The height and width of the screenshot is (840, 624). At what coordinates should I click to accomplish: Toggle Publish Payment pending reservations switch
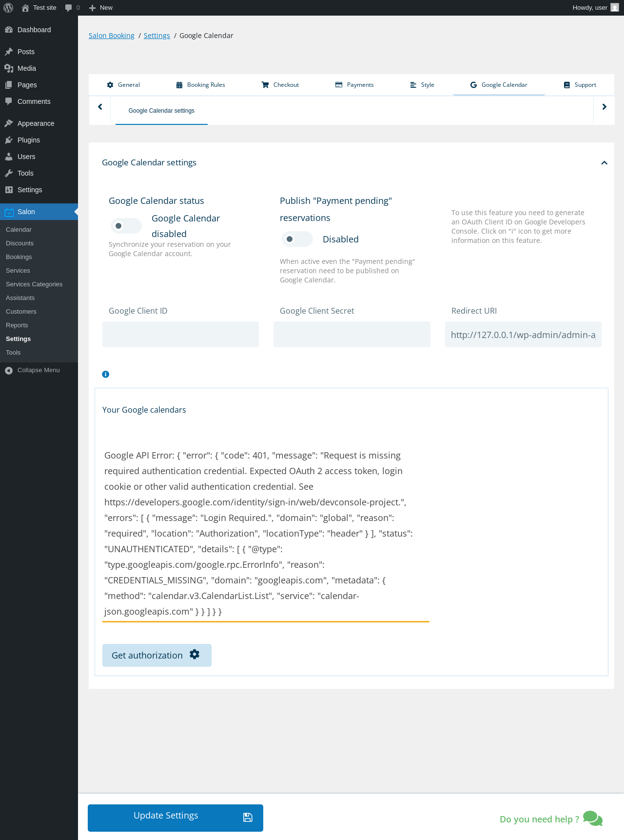(297, 239)
